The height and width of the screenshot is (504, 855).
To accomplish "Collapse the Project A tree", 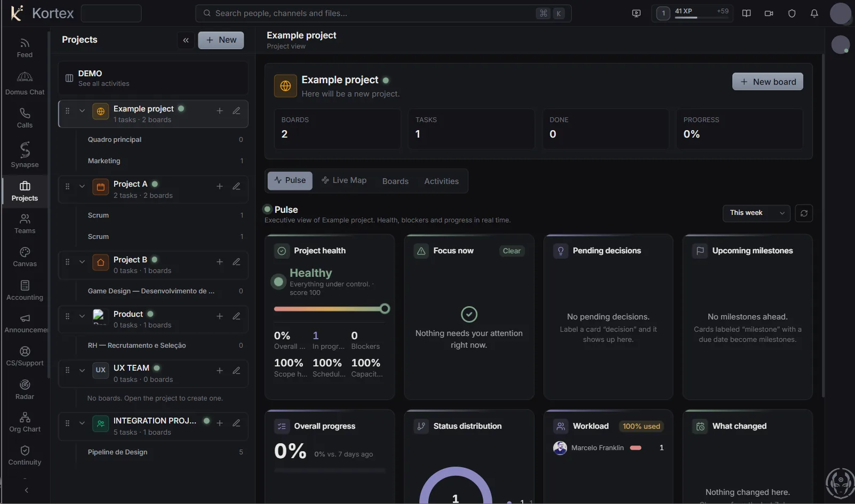I will [x=82, y=187].
